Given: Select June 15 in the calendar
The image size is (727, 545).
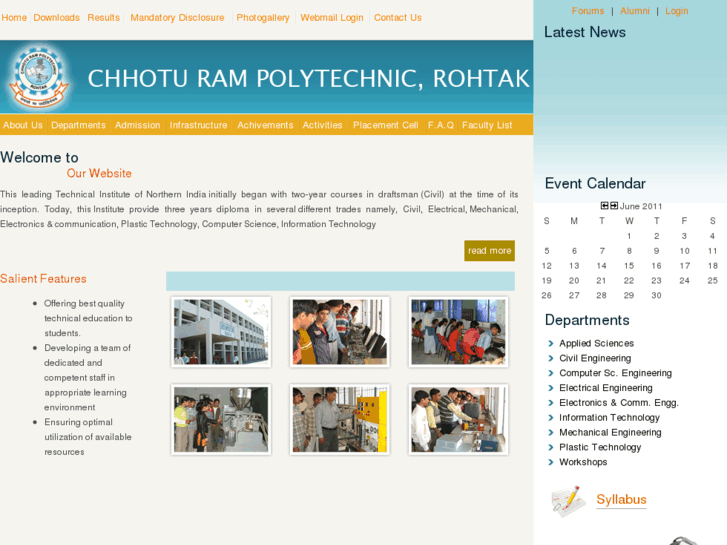Looking at the screenshot, I should click(x=629, y=266).
